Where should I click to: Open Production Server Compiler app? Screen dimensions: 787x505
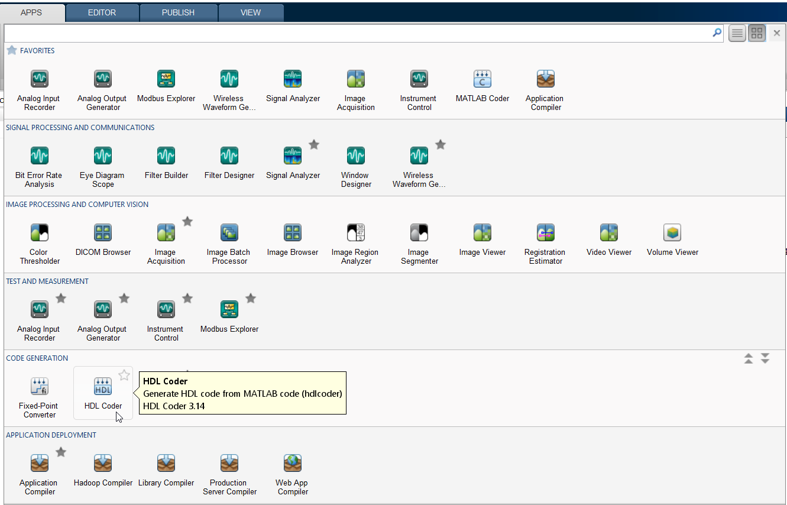(x=229, y=474)
